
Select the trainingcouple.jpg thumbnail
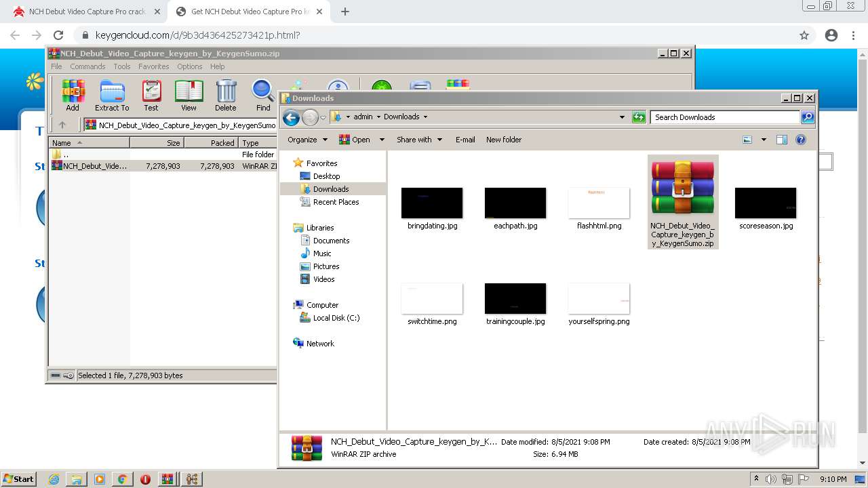click(x=515, y=298)
